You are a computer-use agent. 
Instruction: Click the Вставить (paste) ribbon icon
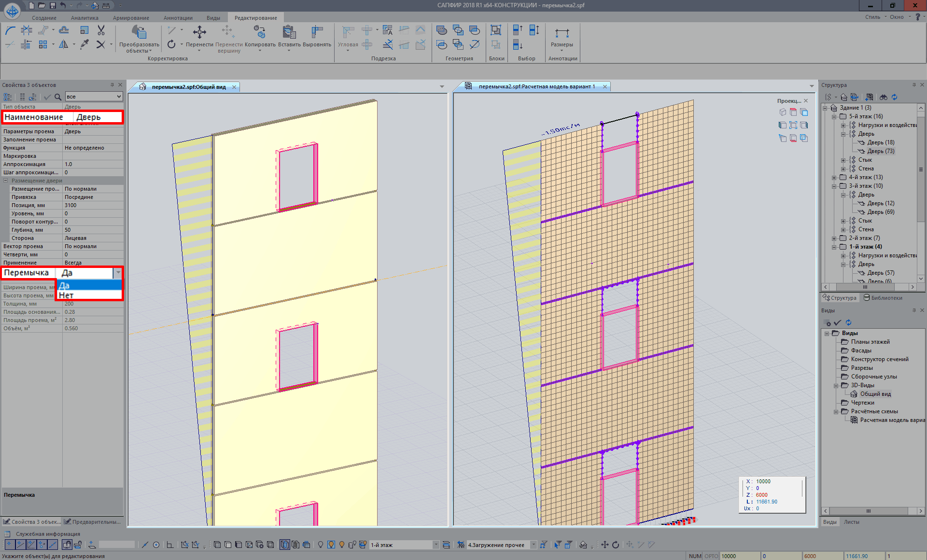(x=289, y=33)
